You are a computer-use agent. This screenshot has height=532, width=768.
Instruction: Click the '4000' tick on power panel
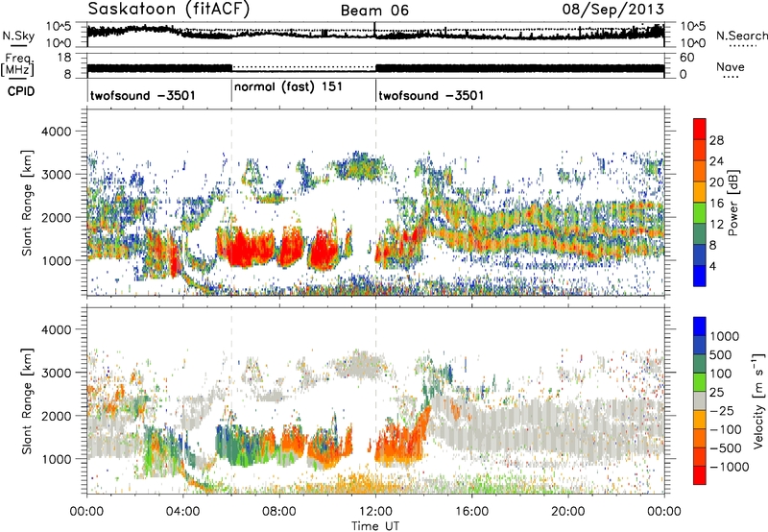coord(56,132)
